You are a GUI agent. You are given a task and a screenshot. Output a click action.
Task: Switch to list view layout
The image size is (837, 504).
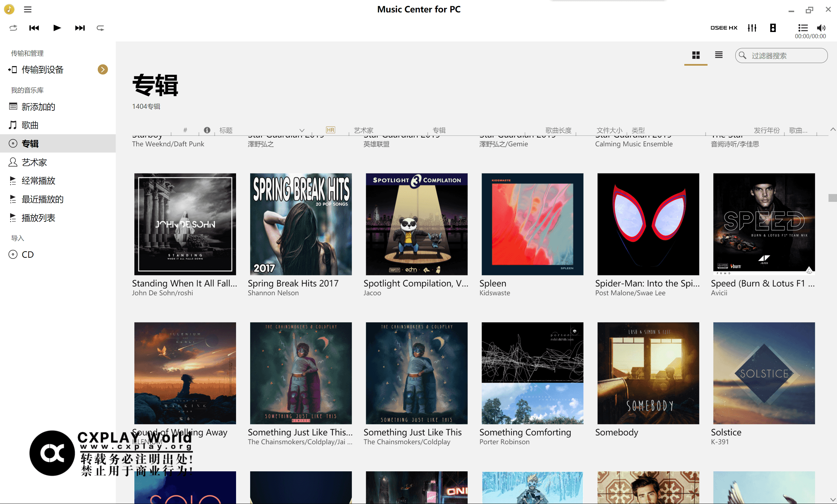tap(718, 55)
